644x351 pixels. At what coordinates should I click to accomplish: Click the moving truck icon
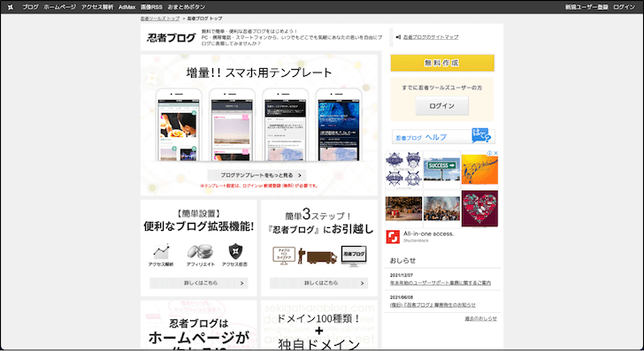[x=322, y=257]
